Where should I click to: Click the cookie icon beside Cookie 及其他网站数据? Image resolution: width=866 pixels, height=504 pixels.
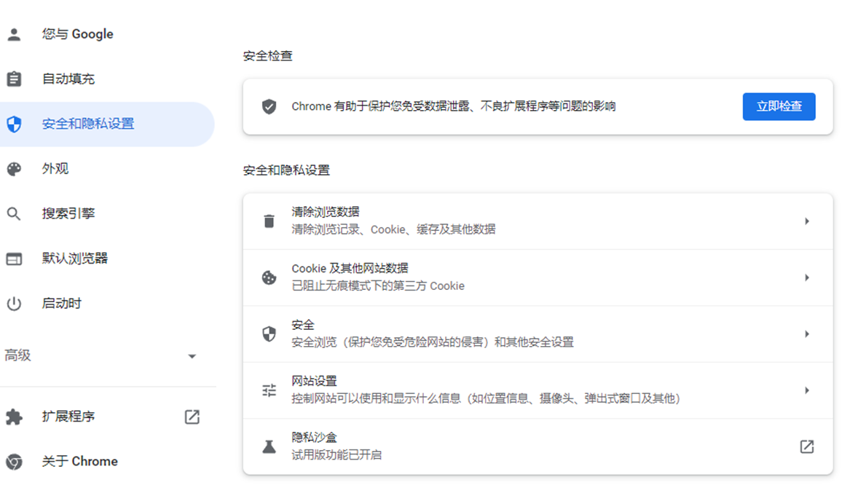pyautogui.click(x=269, y=277)
